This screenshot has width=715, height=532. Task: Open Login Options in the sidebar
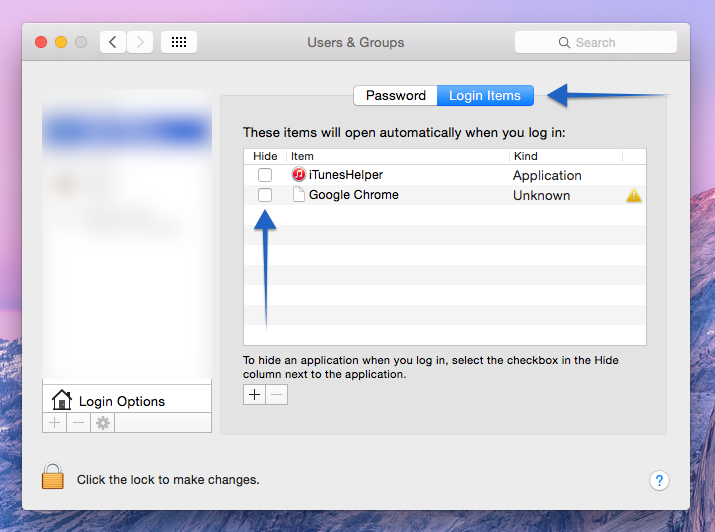point(127,401)
